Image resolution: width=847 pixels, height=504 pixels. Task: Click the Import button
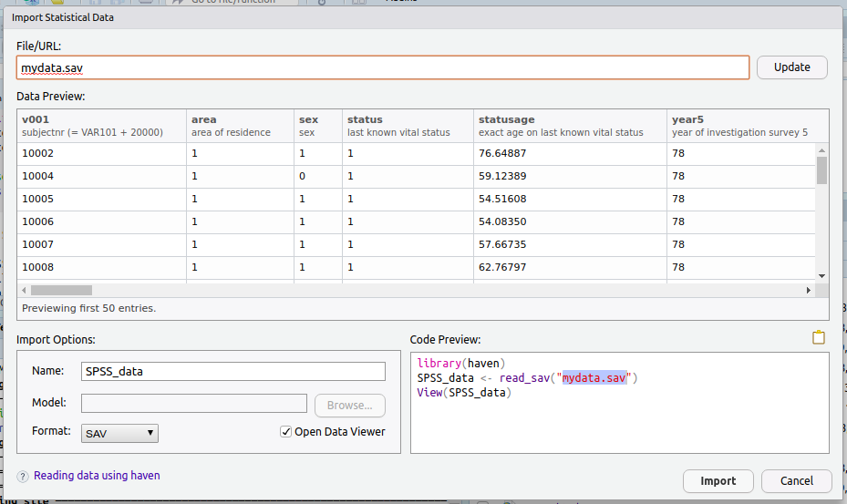(x=718, y=481)
